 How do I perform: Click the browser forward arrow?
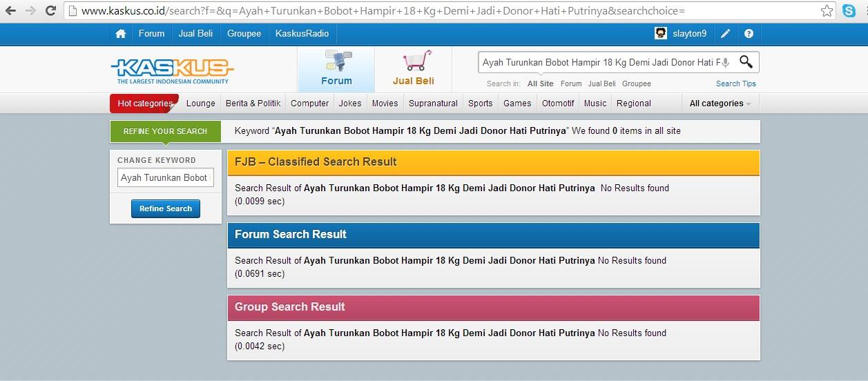[x=30, y=11]
